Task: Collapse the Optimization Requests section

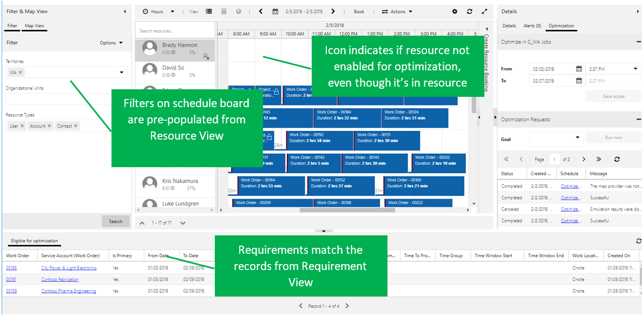Action: point(639,120)
